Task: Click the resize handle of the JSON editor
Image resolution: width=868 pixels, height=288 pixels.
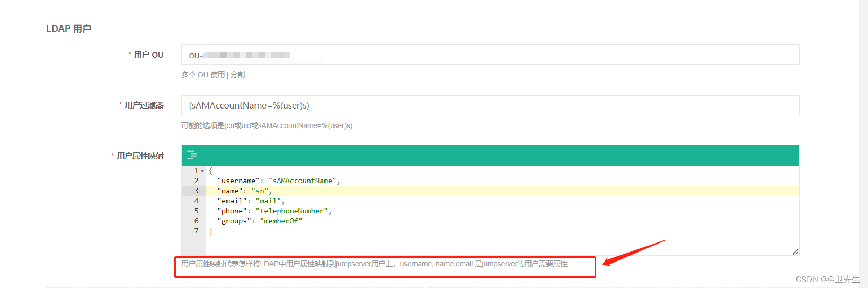Action: [795, 252]
